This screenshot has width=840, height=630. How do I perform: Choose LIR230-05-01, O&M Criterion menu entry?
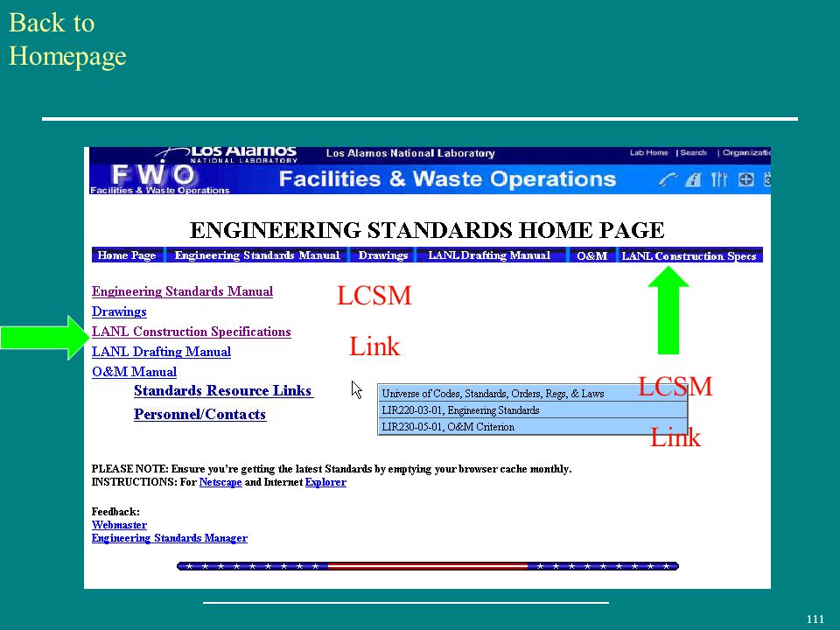[533, 427]
